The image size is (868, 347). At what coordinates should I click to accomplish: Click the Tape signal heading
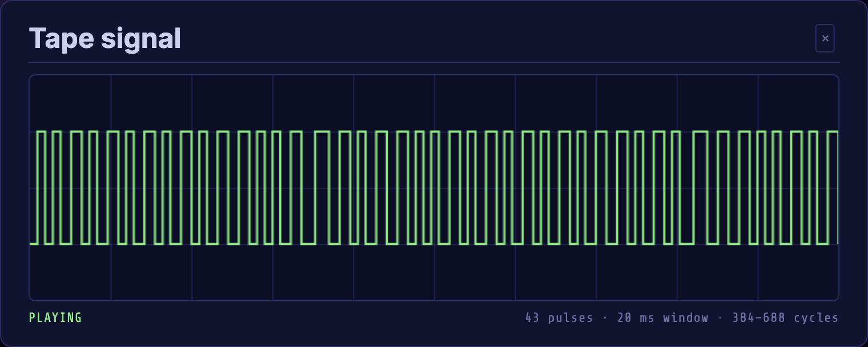[105, 38]
